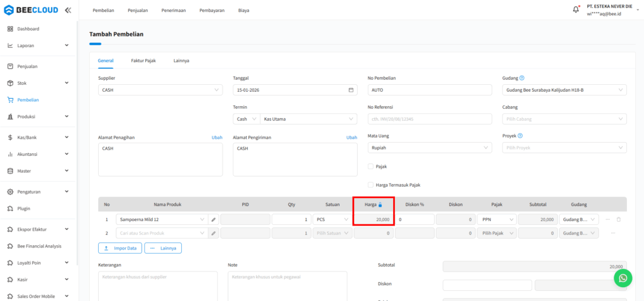Delete row 1 with the trash icon
The image size is (644, 301).
point(619,220)
